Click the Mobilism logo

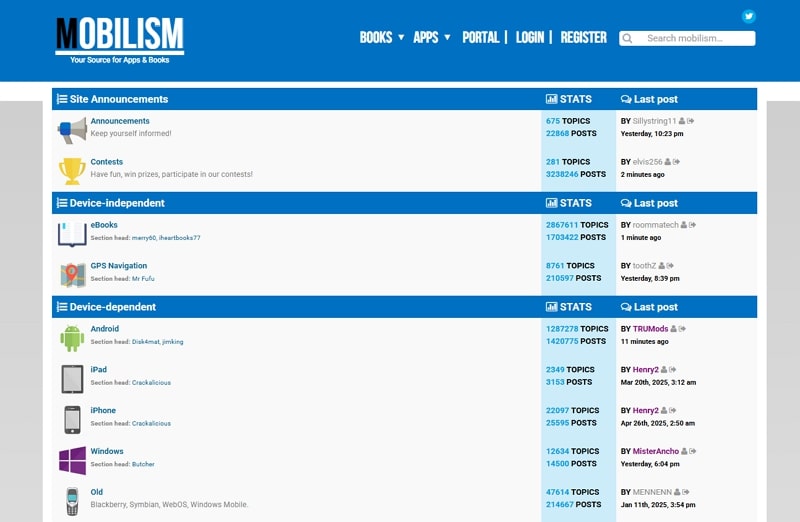tap(119, 41)
